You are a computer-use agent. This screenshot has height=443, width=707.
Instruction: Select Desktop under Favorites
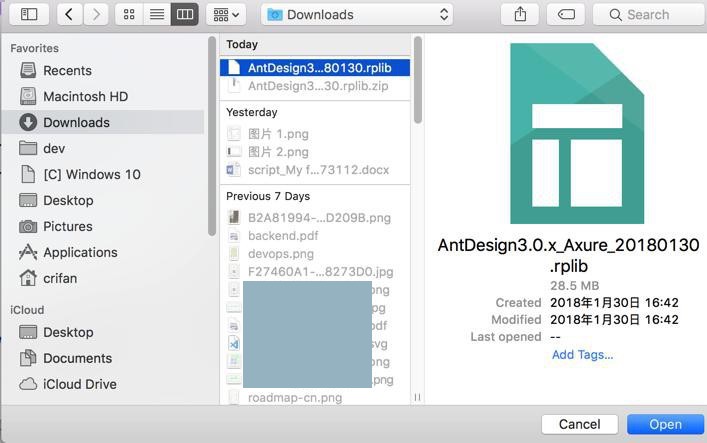click(103, 200)
